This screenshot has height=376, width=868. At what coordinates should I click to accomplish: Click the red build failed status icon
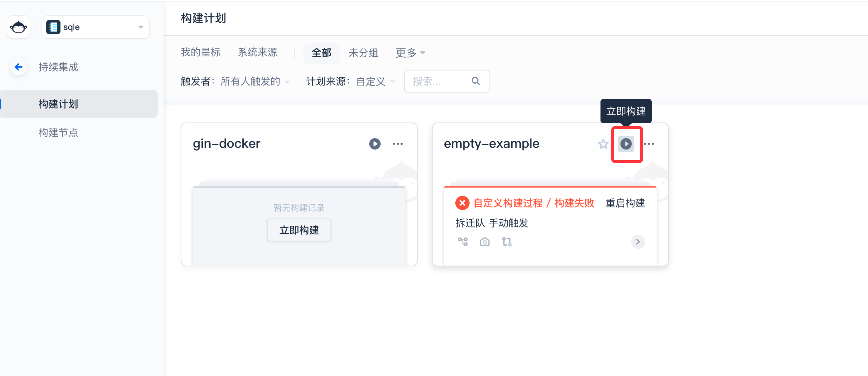point(462,203)
